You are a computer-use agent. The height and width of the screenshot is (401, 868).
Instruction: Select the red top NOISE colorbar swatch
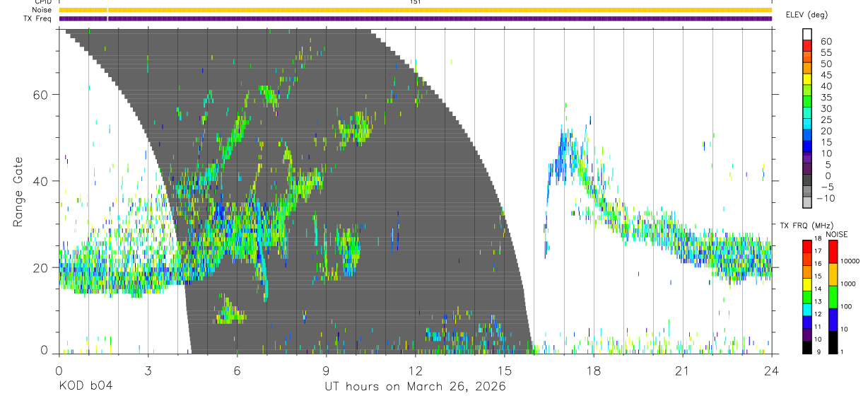(833, 251)
